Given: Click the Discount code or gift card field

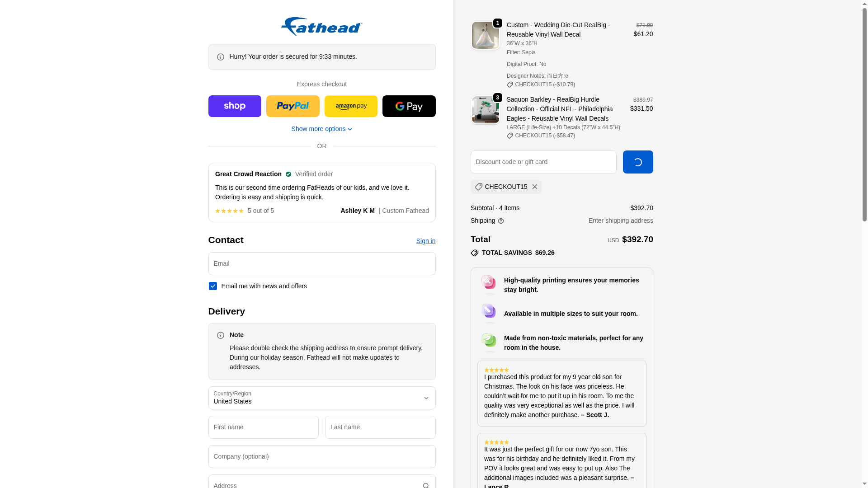Looking at the screenshot, I should 543,162.
